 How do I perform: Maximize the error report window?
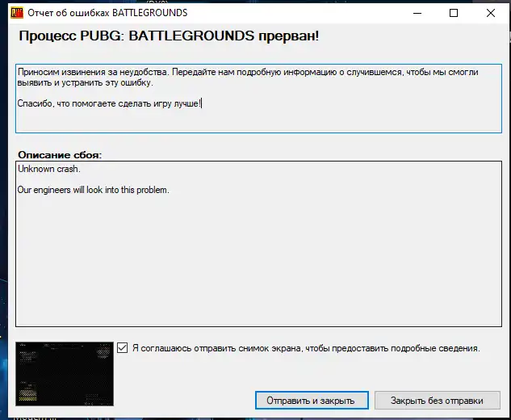[454, 13]
